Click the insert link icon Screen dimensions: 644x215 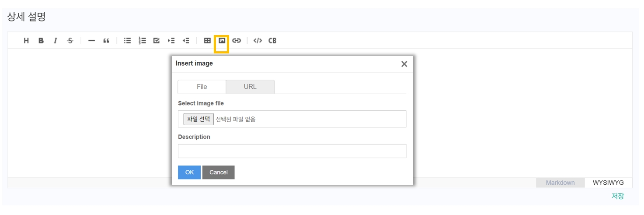(x=237, y=41)
